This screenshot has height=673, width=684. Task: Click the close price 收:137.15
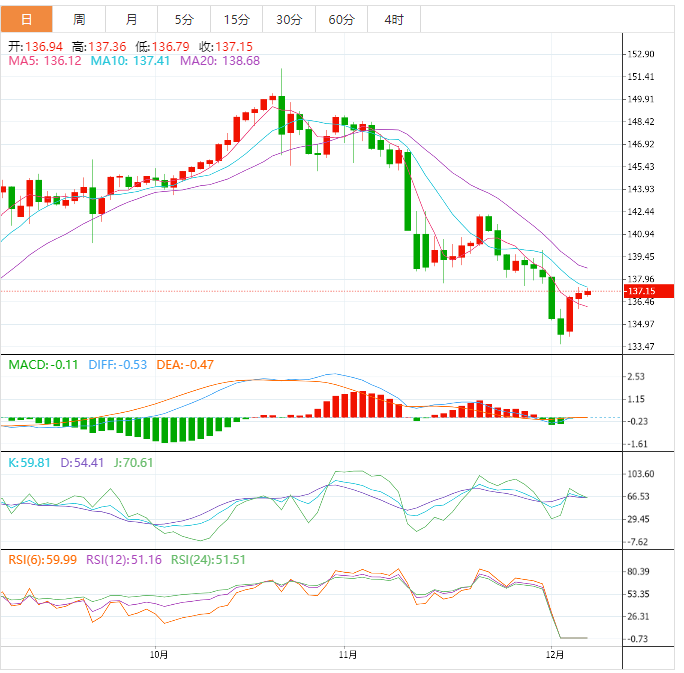(226, 47)
